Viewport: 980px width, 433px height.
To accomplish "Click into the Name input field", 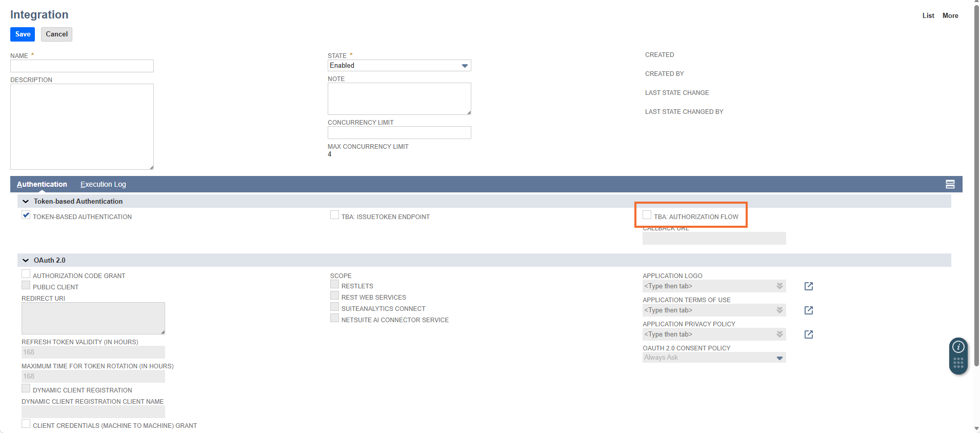I will click(x=82, y=66).
